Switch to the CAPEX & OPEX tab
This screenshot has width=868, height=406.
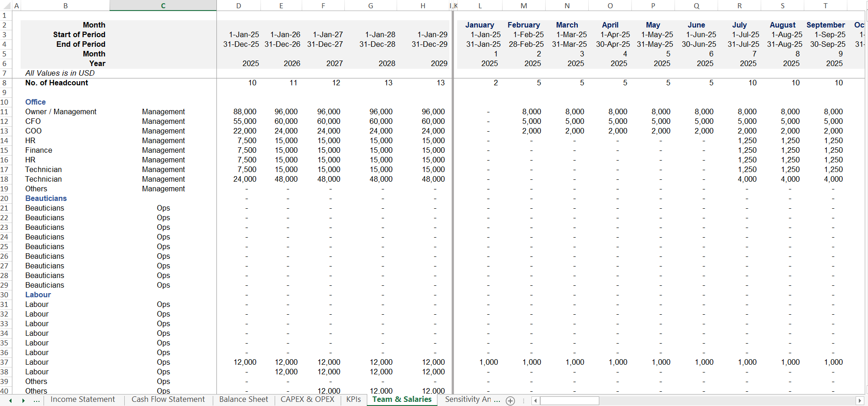tap(307, 400)
